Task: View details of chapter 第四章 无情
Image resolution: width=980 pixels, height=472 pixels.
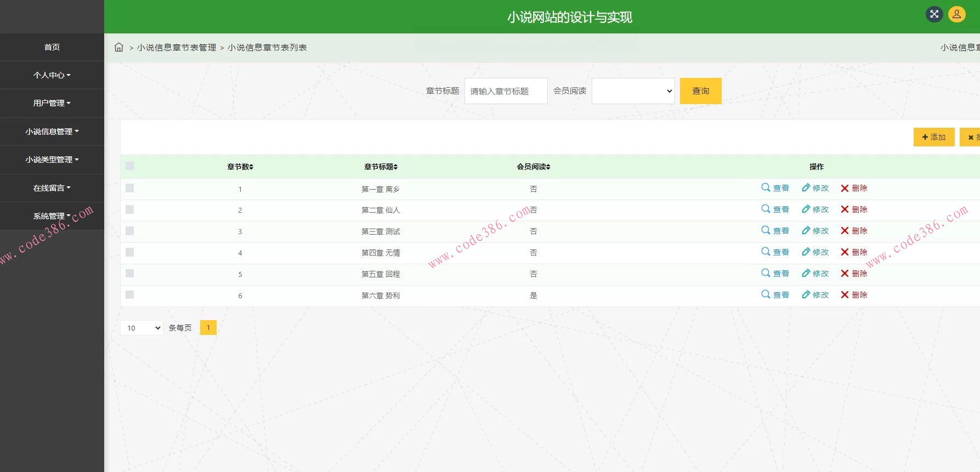Action: click(775, 252)
